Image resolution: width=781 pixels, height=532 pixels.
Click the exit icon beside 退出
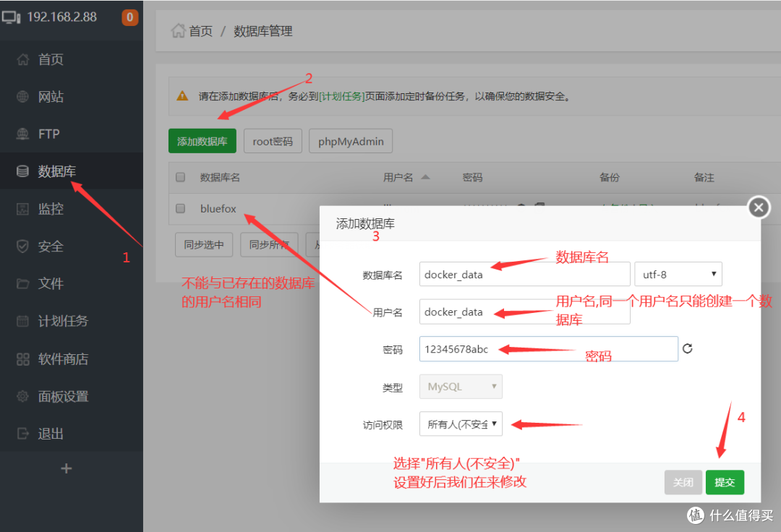[x=23, y=434]
